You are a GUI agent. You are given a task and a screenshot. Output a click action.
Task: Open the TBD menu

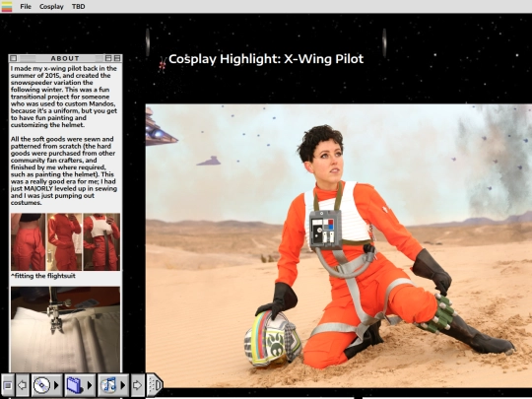click(79, 7)
